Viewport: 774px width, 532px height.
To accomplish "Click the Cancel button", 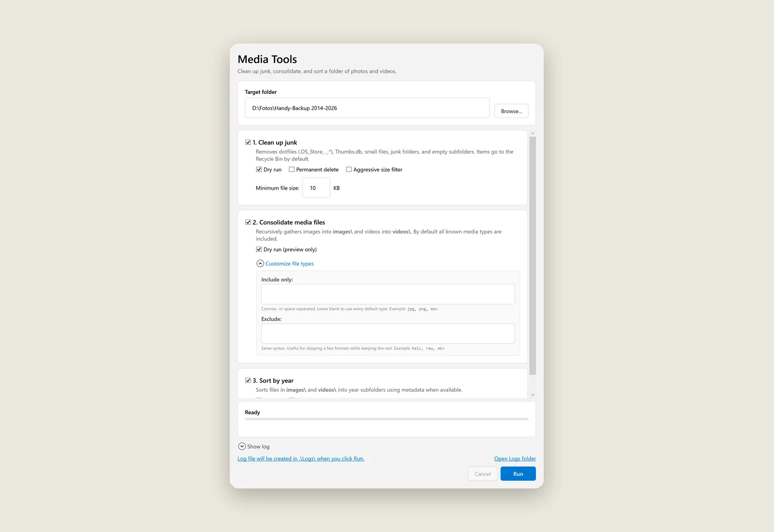I will click(x=482, y=474).
